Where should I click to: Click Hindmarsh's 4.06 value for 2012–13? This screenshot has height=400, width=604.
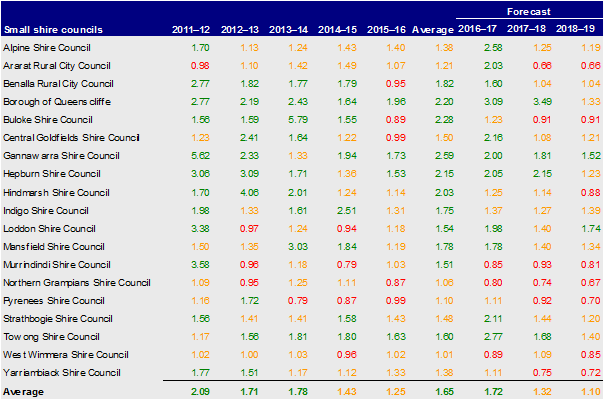249,193
